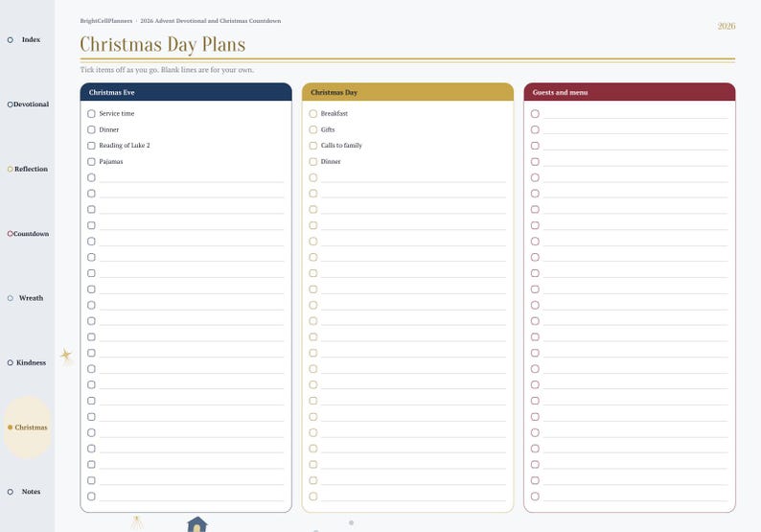
Task: Select the highlighted Christmas tab
Action: click(x=27, y=428)
